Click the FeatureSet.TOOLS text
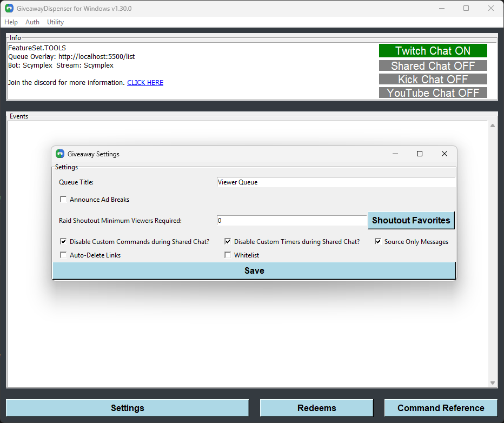The height and width of the screenshot is (423, 504). [x=37, y=48]
